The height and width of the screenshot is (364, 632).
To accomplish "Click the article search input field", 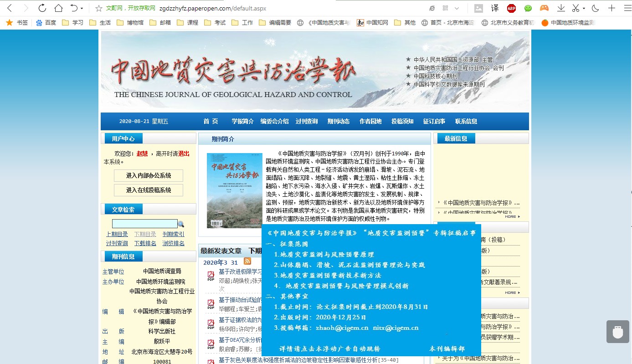I will 145,224.
